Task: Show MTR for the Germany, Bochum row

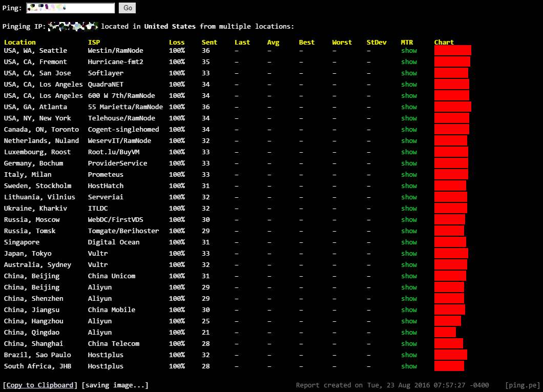Action: point(409,163)
